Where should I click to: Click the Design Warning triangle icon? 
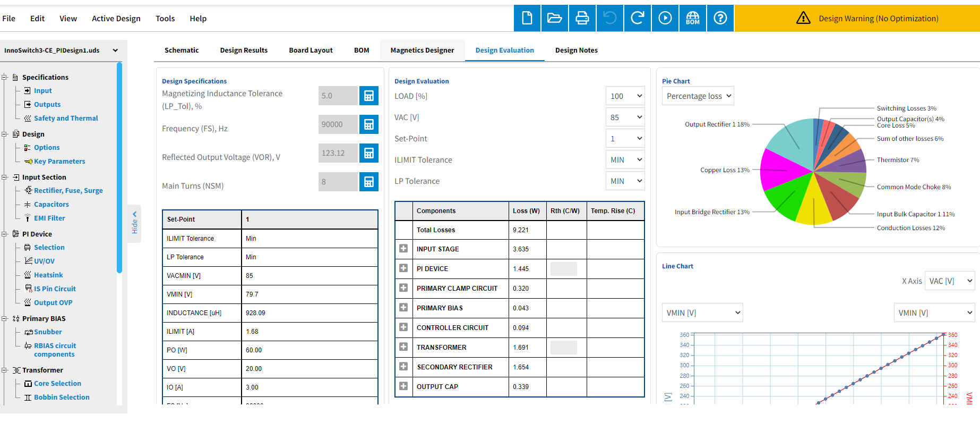point(803,18)
